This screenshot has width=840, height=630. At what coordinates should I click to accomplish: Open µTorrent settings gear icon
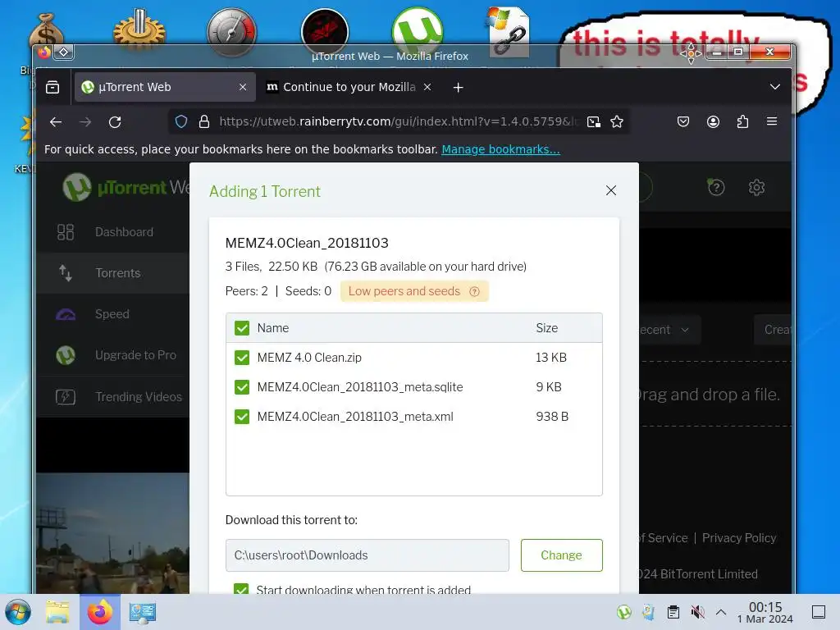756,188
